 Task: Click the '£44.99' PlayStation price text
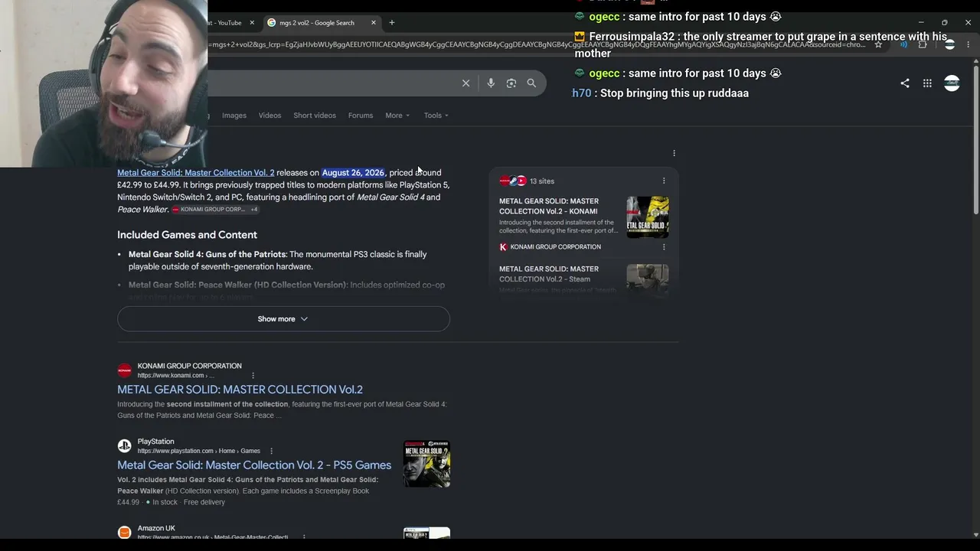point(129,502)
